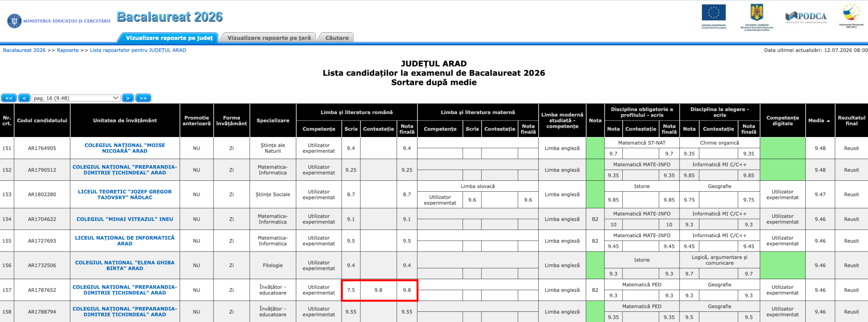Select Vizualizare rapoarte pe județ tab

coord(169,38)
